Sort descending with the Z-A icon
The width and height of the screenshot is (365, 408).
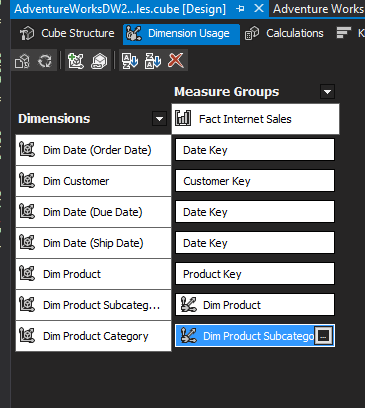tap(153, 61)
